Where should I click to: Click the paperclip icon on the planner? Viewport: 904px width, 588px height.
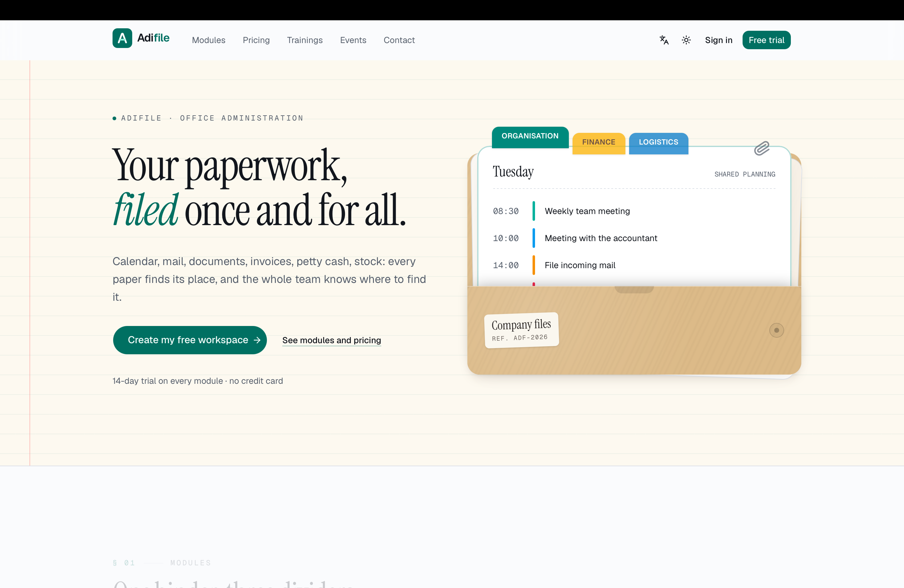(x=762, y=148)
